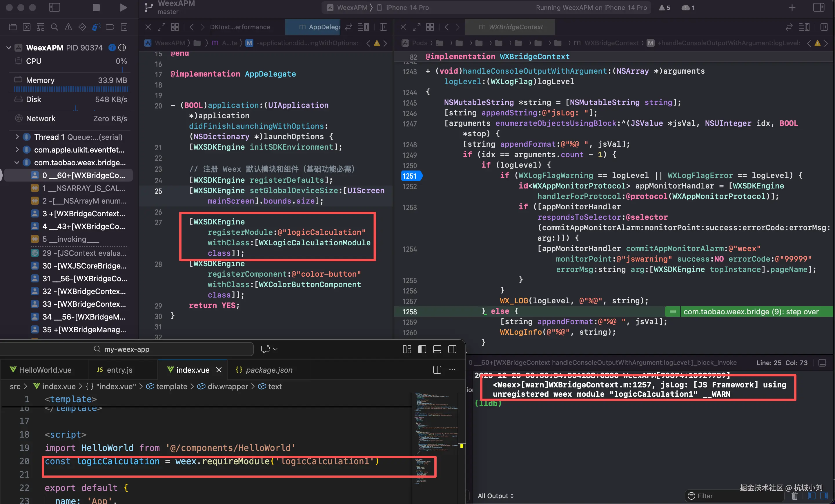This screenshot has height=504, width=835.
Task: Switch to the package.json tab
Action: [268, 370]
